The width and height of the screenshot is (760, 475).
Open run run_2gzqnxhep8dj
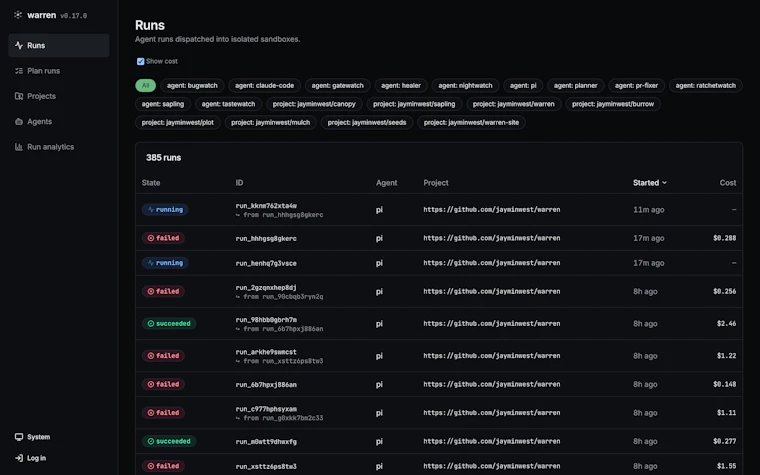tap(266, 287)
